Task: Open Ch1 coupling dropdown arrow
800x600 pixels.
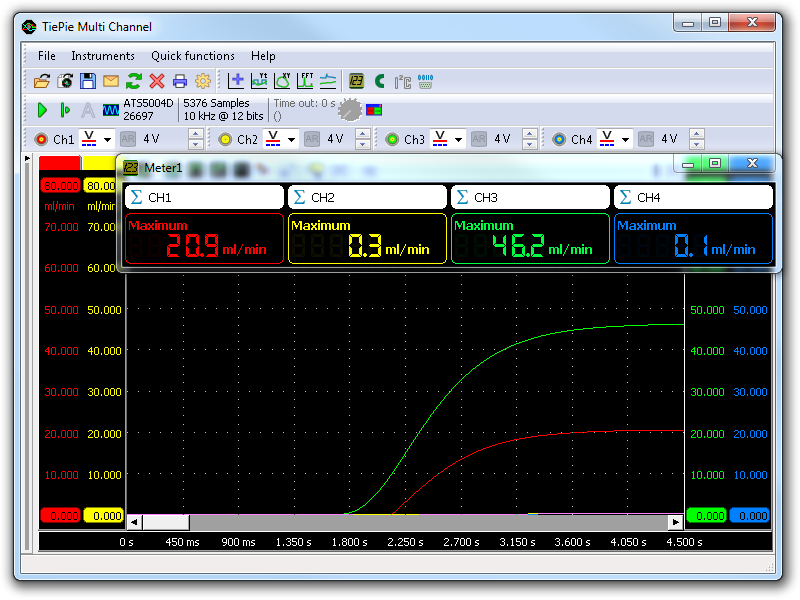Action: (108, 139)
